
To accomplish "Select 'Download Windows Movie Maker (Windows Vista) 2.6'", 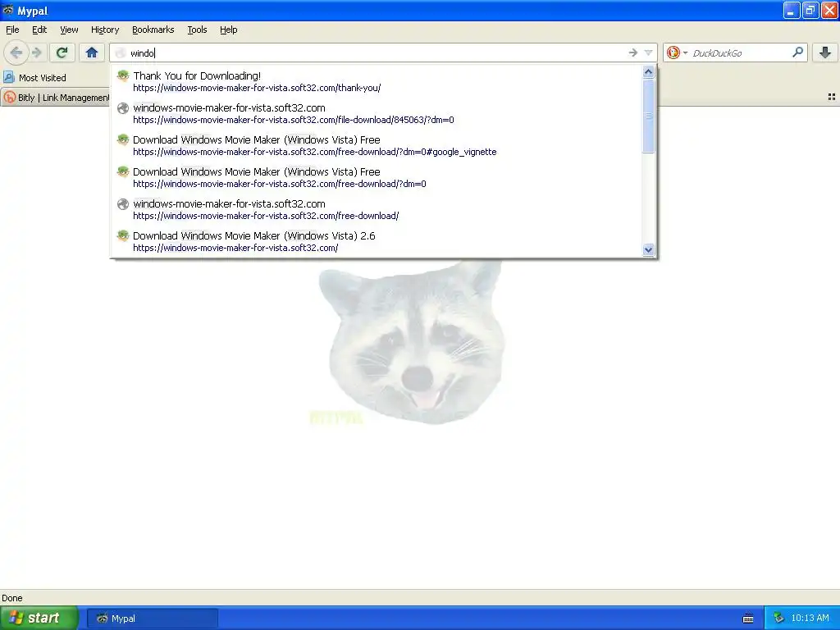I will [x=377, y=242].
